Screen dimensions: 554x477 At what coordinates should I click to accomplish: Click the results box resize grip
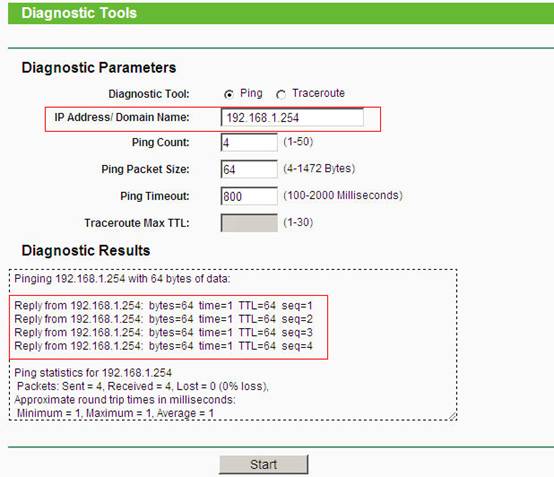453,416
